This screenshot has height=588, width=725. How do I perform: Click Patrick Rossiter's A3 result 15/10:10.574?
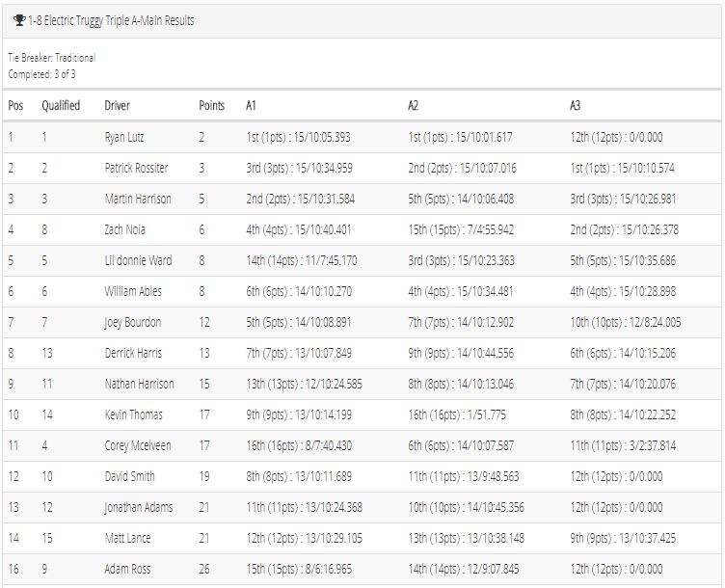pyautogui.click(x=646, y=168)
